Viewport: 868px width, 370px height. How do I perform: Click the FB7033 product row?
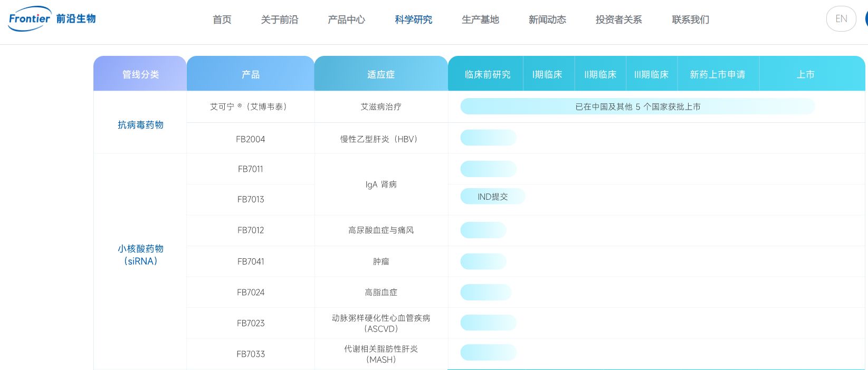coord(251,354)
